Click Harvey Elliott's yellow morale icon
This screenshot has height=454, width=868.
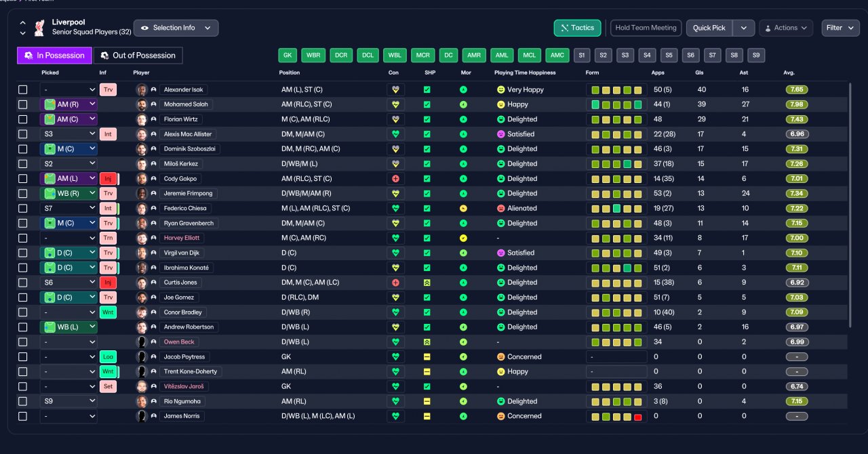[x=463, y=238]
